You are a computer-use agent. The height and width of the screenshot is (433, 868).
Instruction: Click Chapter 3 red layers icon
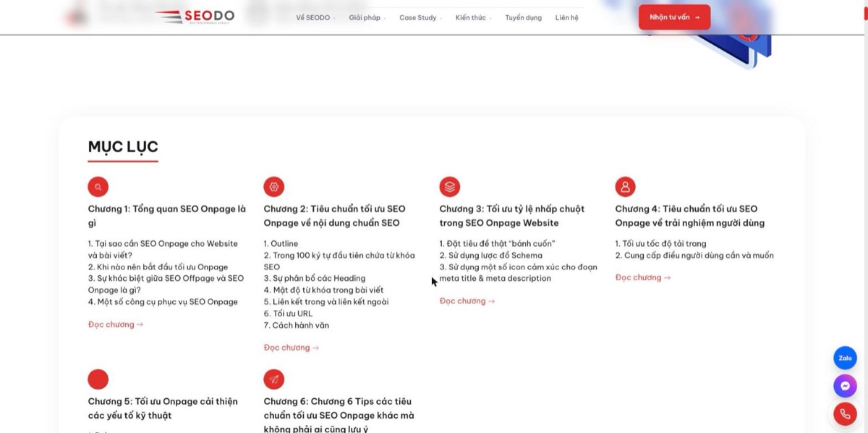(x=450, y=187)
